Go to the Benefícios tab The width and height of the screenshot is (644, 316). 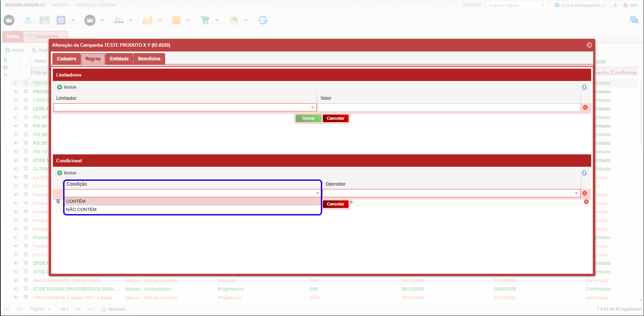pyautogui.click(x=149, y=59)
